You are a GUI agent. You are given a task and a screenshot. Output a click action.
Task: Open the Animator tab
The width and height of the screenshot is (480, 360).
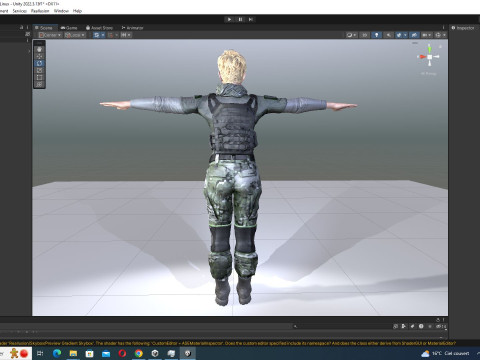132,28
